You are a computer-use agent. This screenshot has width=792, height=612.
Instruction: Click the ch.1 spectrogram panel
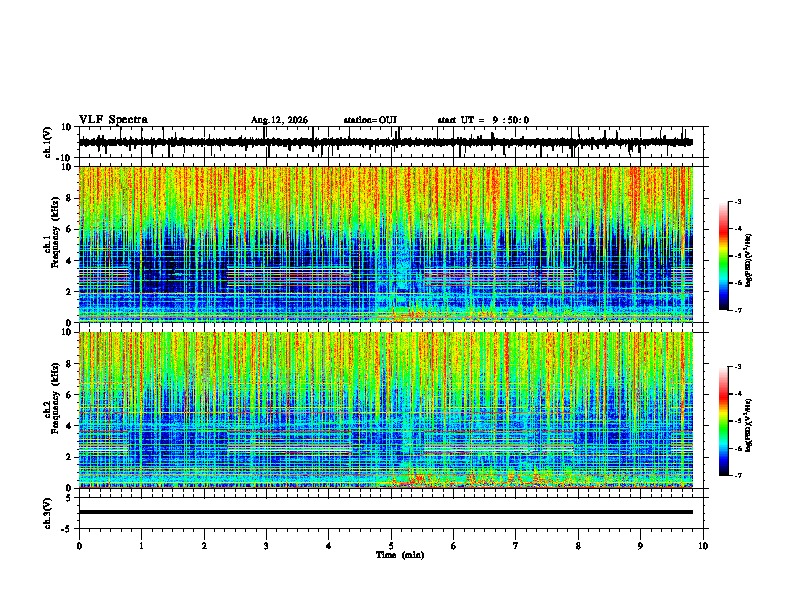click(386, 244)
